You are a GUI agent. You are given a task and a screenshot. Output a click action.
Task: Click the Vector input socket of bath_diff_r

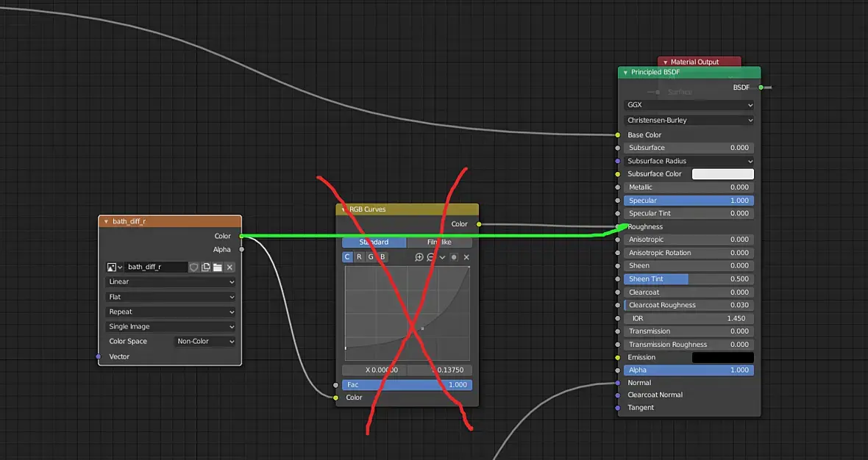coord(99,356)
